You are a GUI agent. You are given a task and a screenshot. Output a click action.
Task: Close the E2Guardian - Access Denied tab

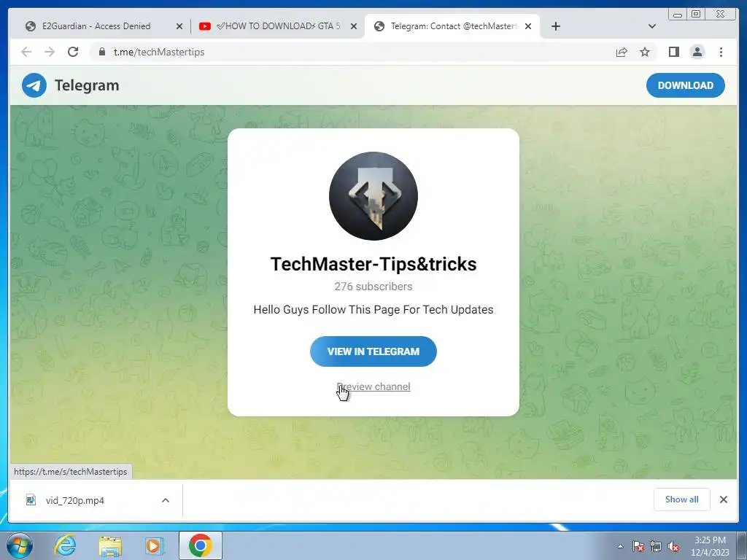click(179, 26)
